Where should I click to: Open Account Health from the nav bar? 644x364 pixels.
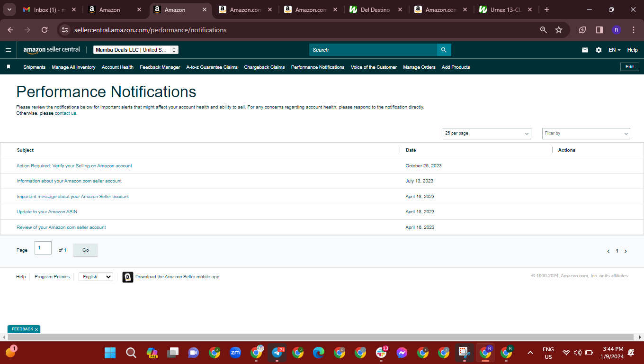pos(117,67)
